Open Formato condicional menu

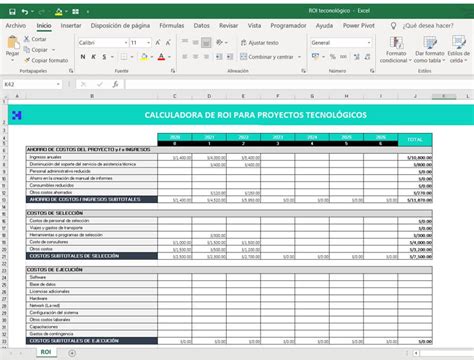pos(396,50)
